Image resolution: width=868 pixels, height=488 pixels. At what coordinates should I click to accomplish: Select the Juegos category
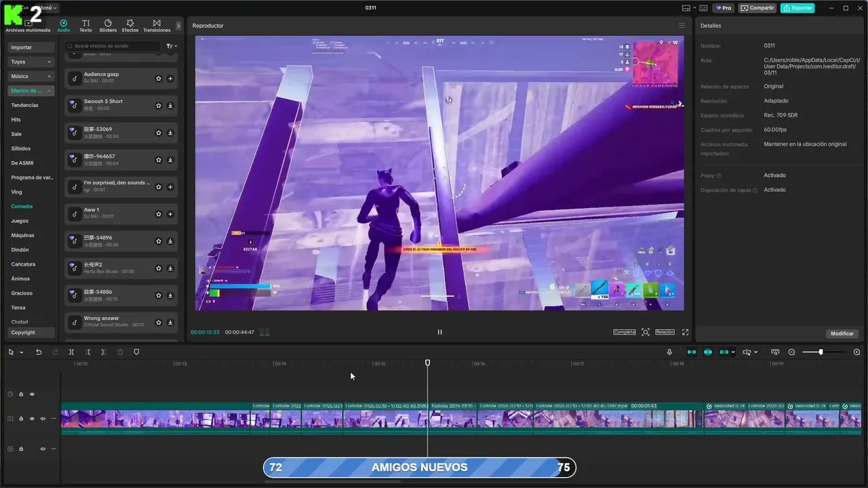click(20, 221)
